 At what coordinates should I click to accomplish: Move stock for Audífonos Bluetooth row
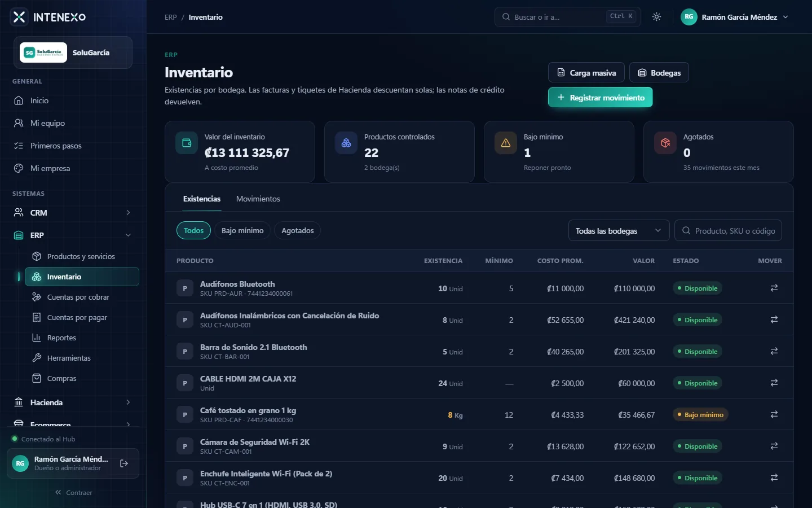point(774,288)
